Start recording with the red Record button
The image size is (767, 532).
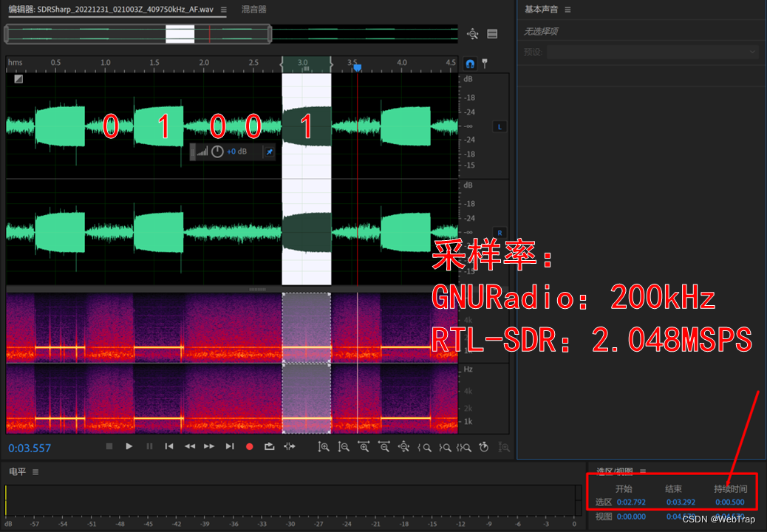point(250,446)
